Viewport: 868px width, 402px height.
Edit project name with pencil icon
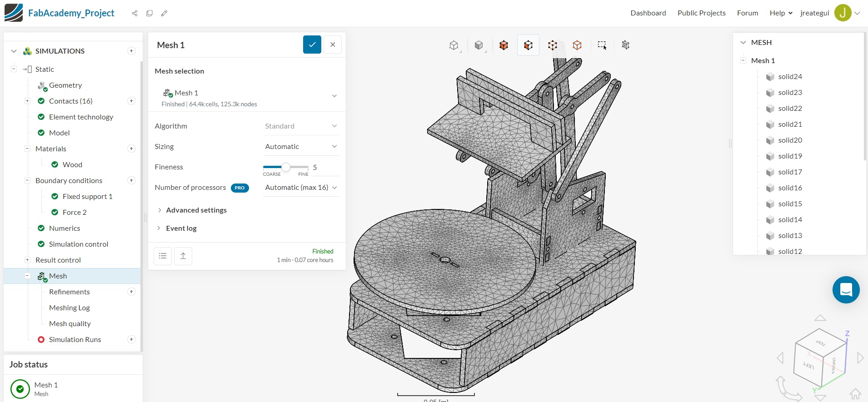point(164,13)
